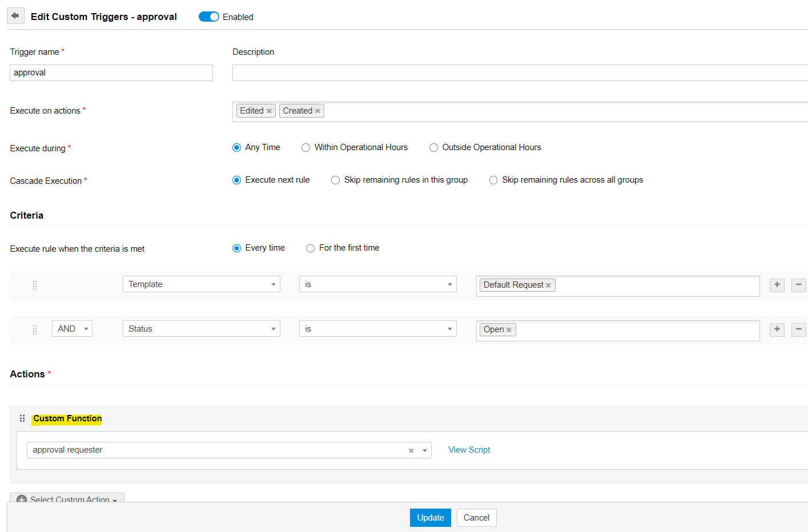Click the Update button
Viewport: 808px width, 532px height.
point(430,518)
